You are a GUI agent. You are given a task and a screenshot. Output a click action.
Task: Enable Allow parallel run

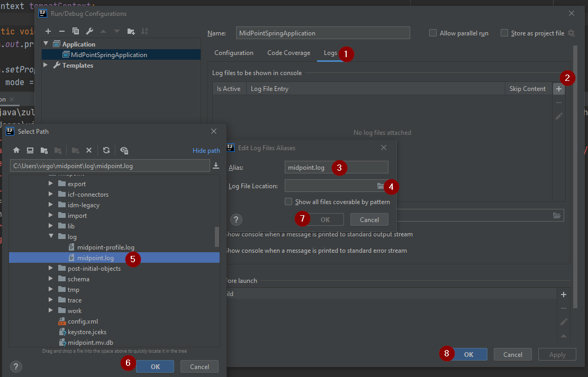[431, 33]
